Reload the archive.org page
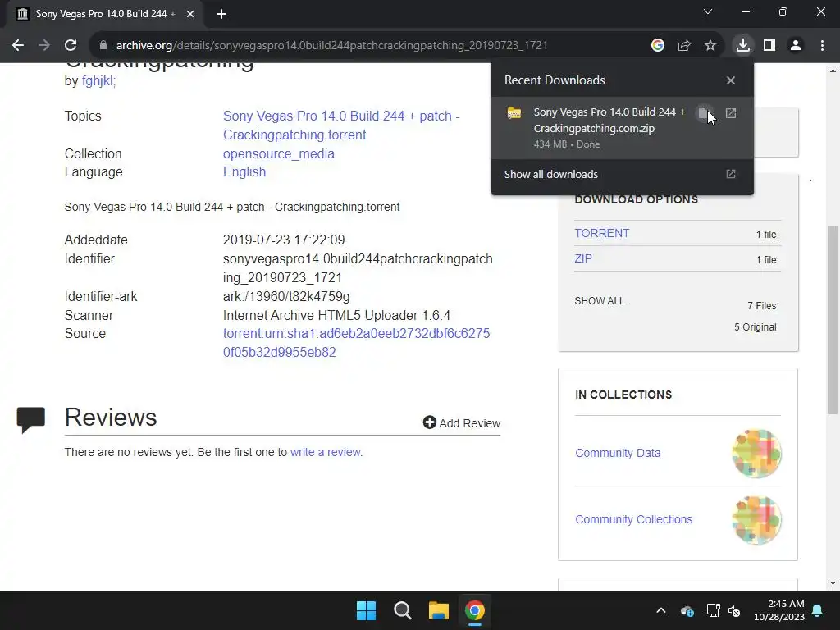Screen dimensions: 840x630 [71, 46]
